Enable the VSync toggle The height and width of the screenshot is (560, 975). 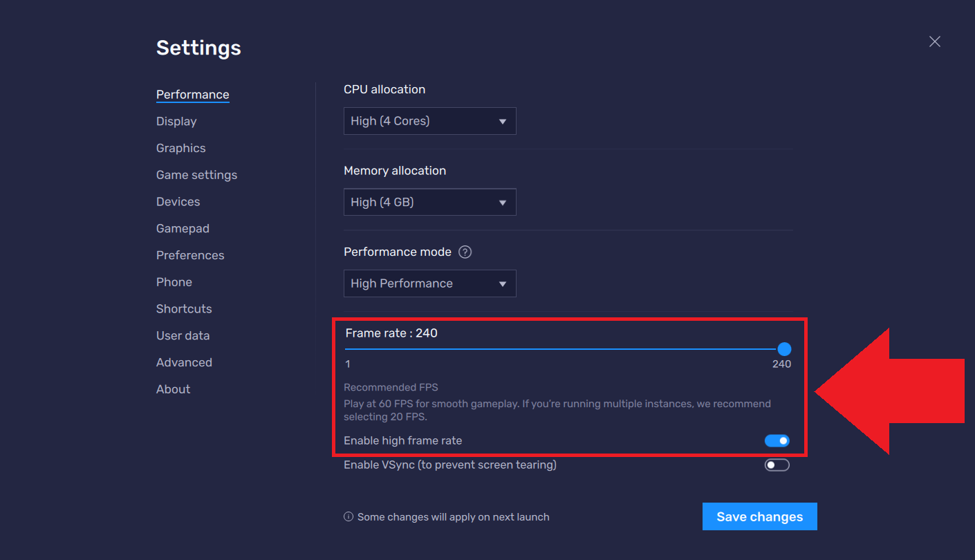(777, 465)
